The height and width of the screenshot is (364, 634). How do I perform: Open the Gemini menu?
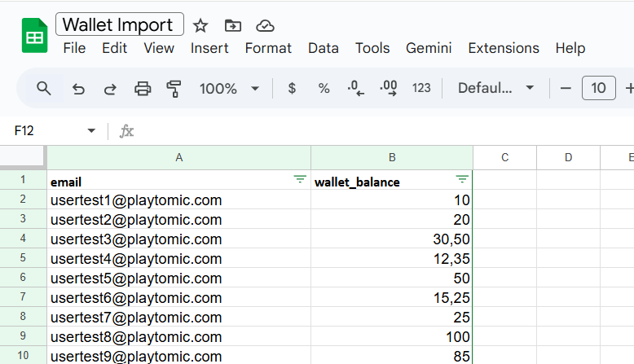[x=429, y=48]
